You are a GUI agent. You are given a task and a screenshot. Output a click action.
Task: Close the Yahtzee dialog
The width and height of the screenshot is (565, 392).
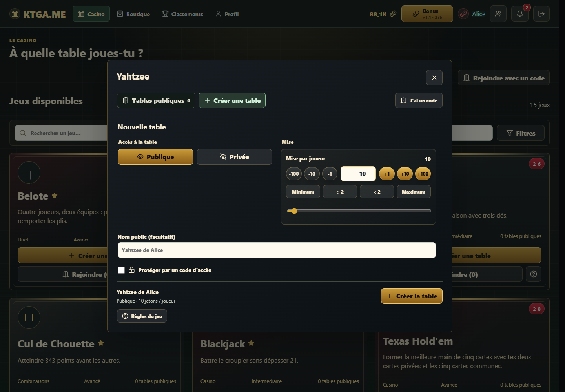[x=434, y=78]
